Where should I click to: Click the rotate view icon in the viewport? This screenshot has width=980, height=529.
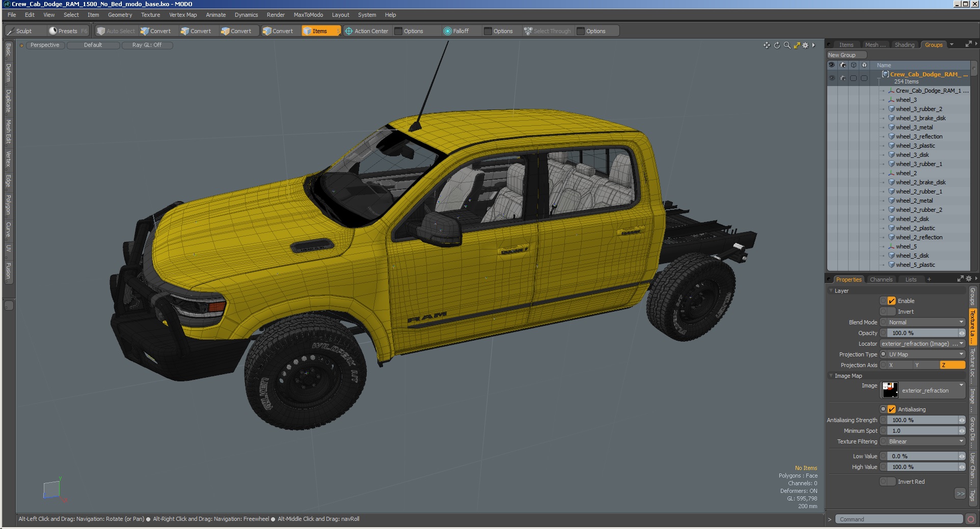(777, 45)
